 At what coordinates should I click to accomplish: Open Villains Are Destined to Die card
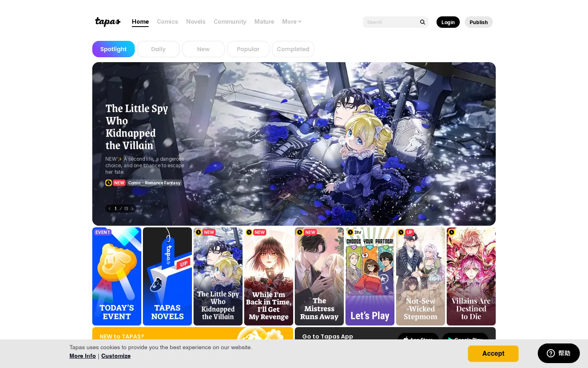471,276
